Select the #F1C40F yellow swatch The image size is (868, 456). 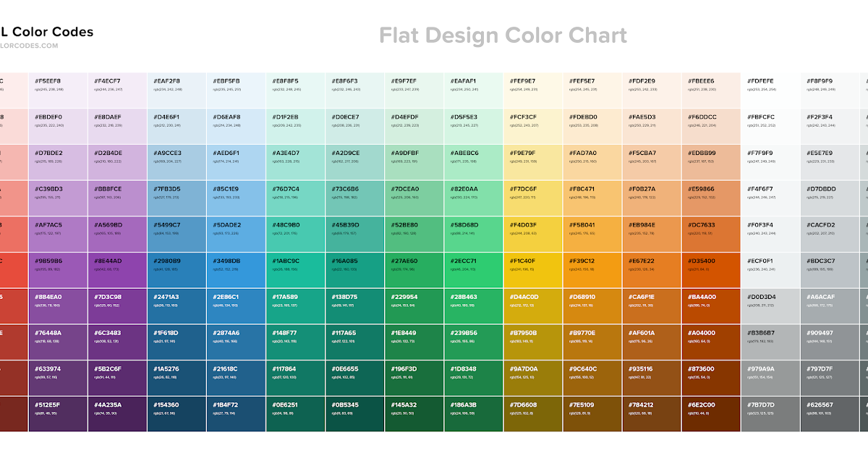(x=532, y=270)
